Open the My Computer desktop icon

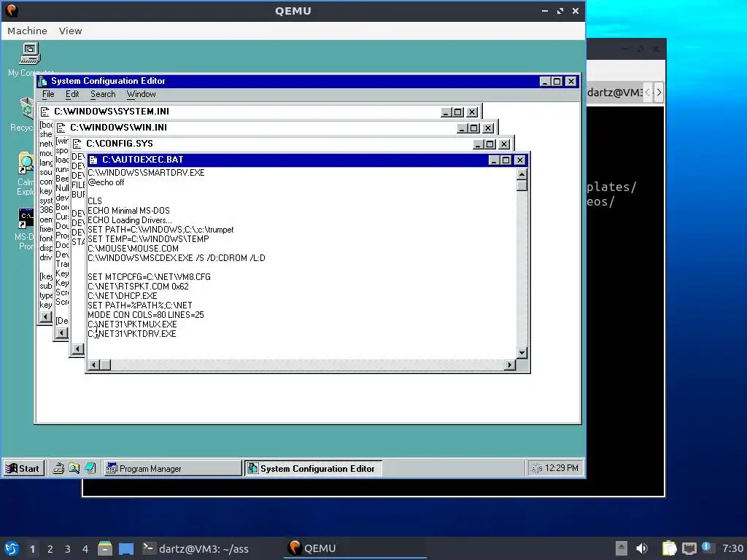coord(29,54)
